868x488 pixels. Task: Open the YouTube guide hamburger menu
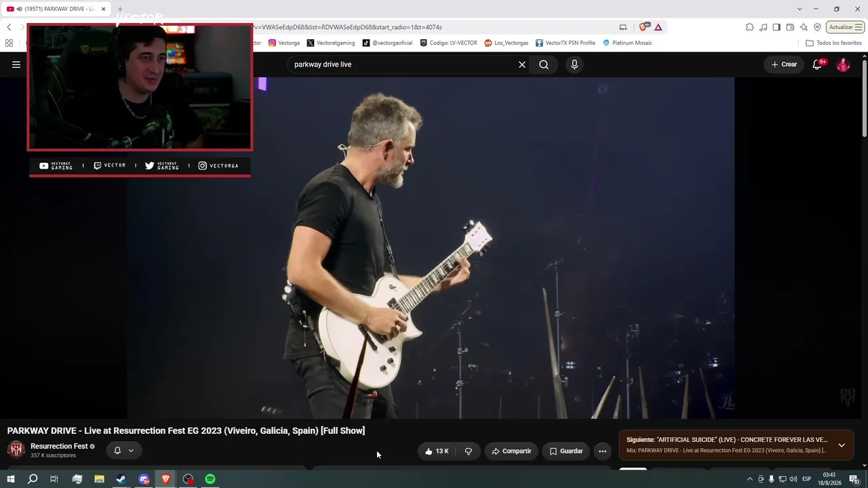click(x=16, y=64)
